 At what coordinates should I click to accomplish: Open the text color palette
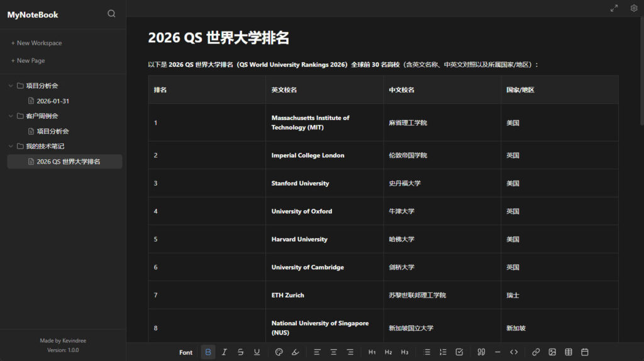[279, 352]
